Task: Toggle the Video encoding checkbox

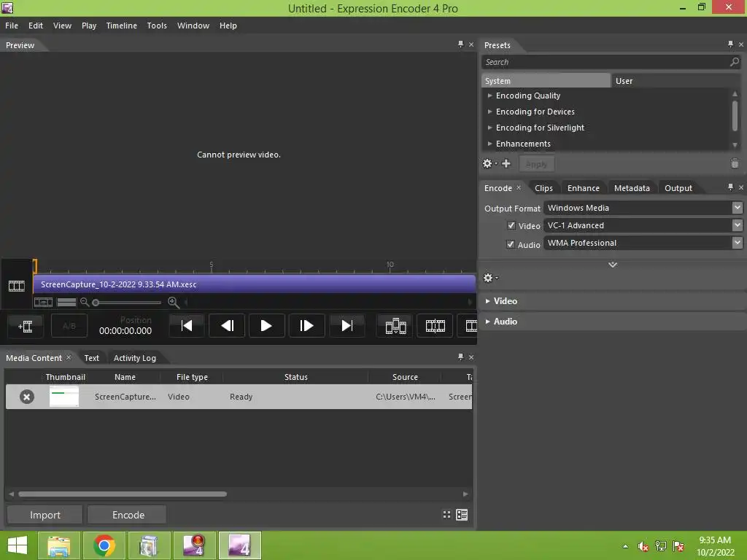Action: [511, 225]
